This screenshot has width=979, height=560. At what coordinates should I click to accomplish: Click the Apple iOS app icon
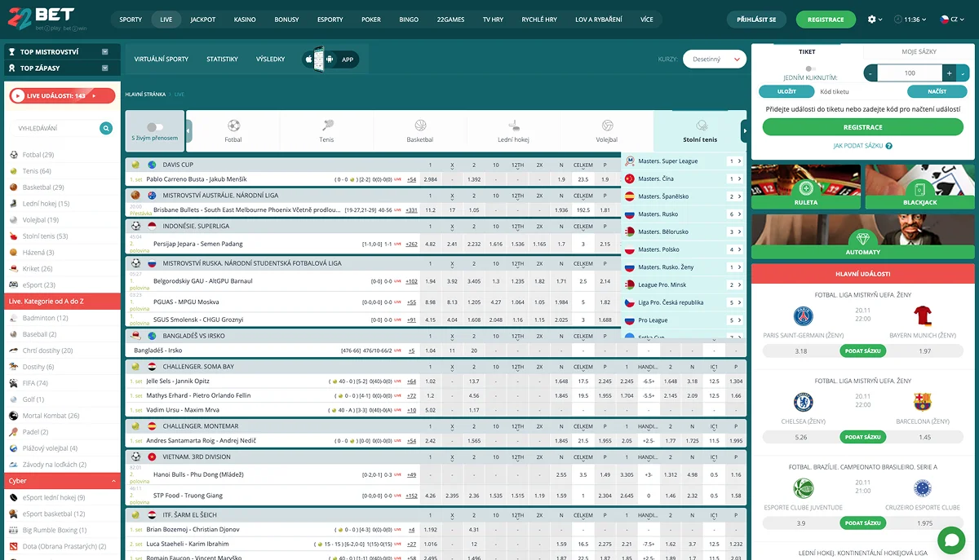pos(308,60)
